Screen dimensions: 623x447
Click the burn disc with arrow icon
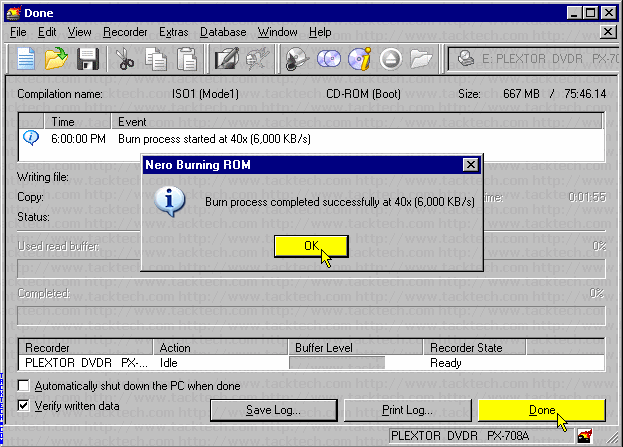296,59
